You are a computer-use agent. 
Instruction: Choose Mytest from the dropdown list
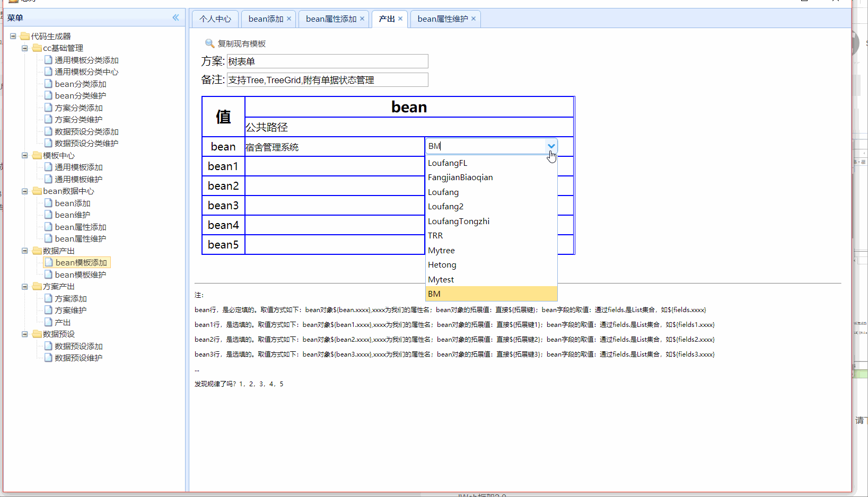tap(492, 280)
